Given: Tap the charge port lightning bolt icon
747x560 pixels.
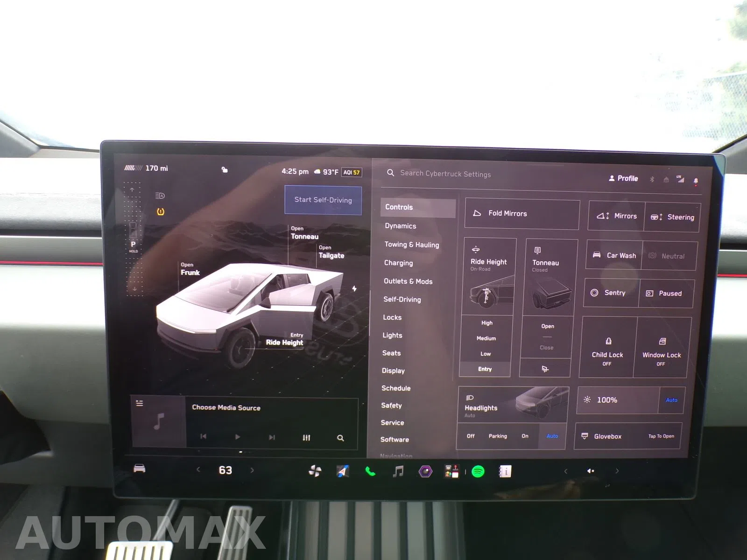Looking at the screenshot, I should pyautogui.click(x=354, y=288).
